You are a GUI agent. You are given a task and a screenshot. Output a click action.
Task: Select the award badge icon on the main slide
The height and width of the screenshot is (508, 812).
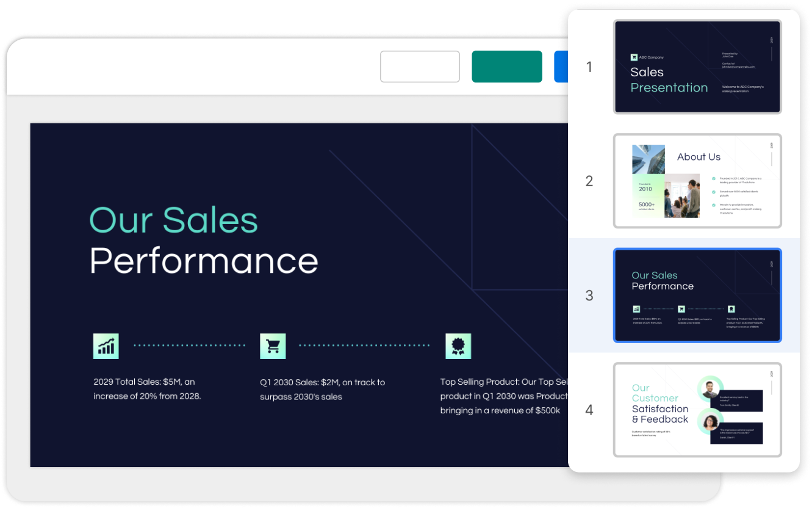(458, 346)
